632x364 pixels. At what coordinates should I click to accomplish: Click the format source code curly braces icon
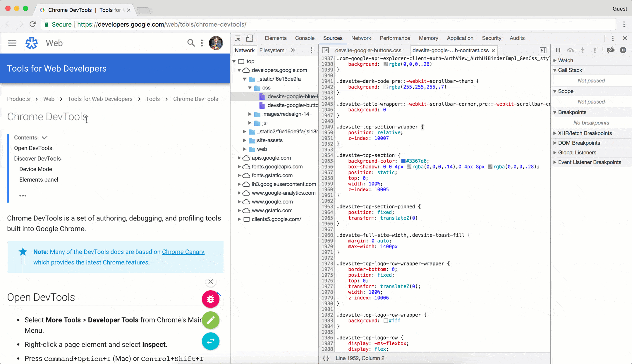[x=327, y=358]
